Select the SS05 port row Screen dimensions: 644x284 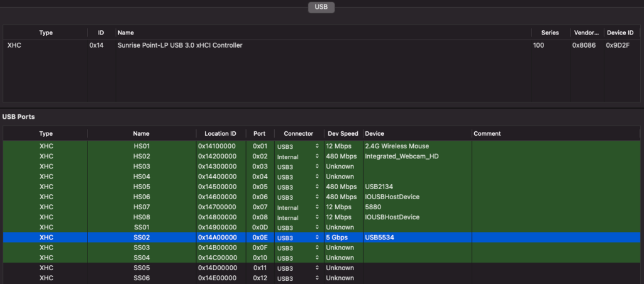141,268
